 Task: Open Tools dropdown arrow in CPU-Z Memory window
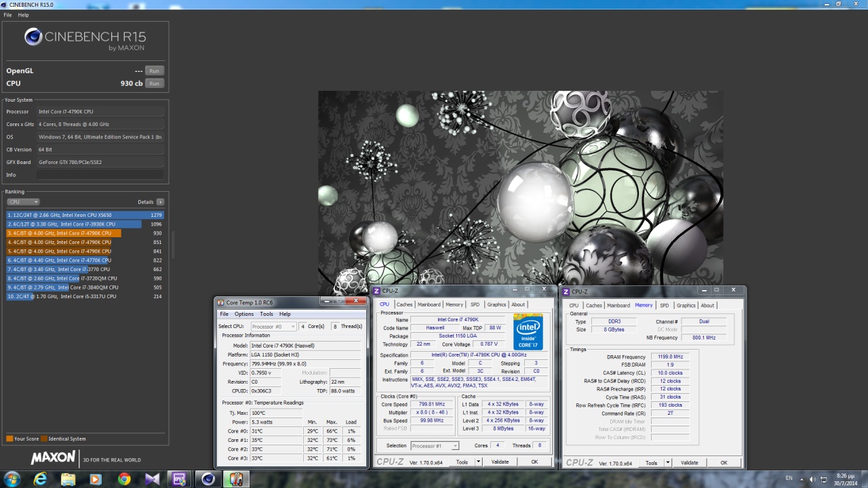pyautogui.click(x=668, y=463)
